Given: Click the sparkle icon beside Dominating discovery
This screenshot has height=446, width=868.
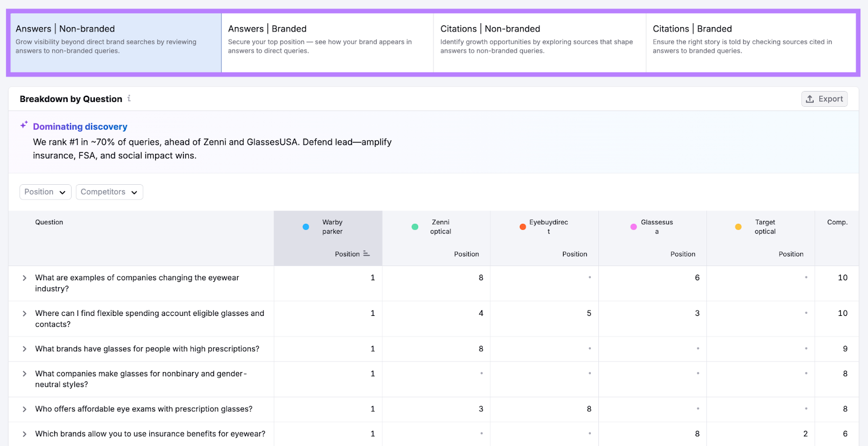Looking at the screenshot, I should [24, 125].
